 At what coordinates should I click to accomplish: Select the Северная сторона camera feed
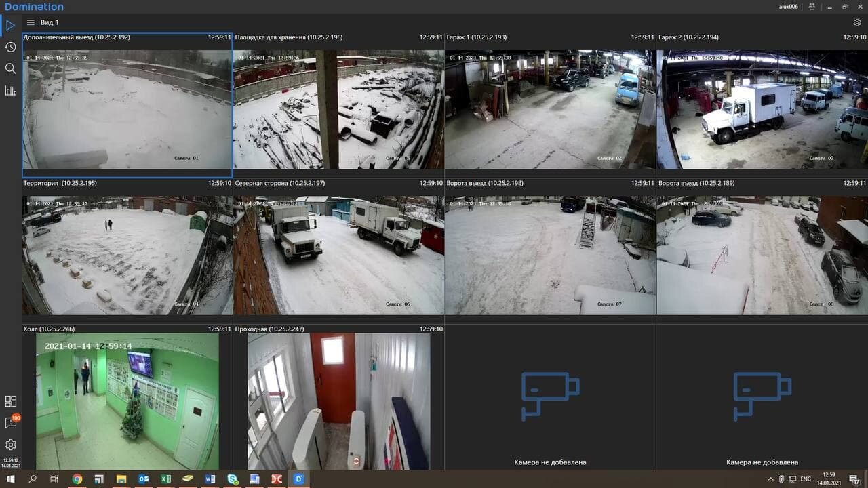339,256
